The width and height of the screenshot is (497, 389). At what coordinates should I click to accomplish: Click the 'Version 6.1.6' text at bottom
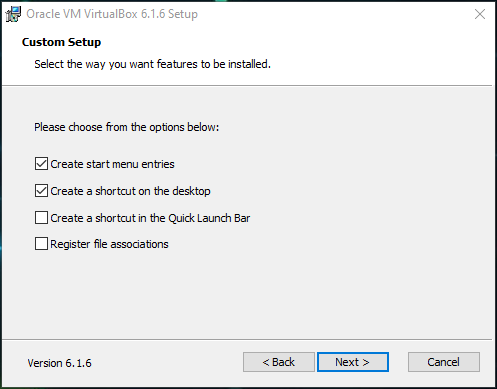(59, 363)
